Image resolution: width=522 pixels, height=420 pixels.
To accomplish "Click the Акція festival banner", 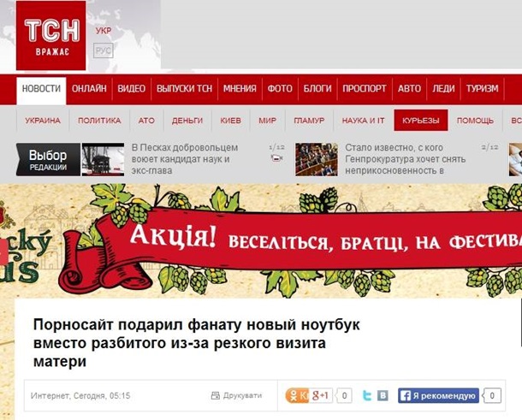I will [261, 240].
